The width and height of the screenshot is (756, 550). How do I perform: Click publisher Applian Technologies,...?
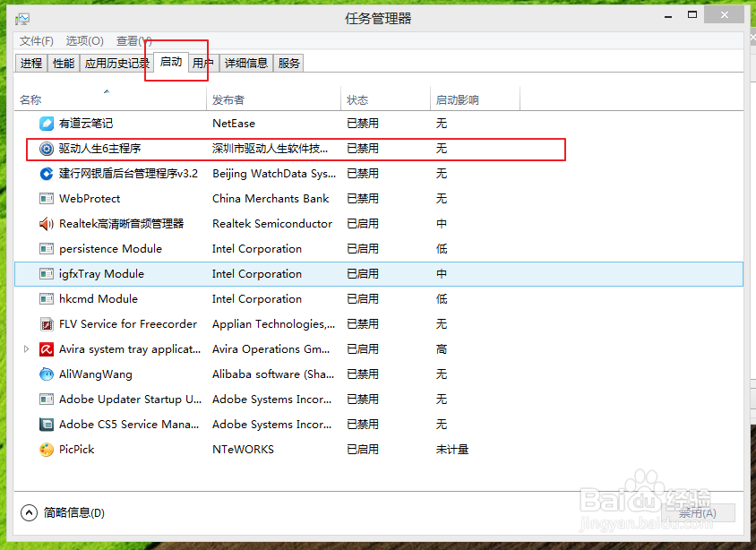(273, 324)
